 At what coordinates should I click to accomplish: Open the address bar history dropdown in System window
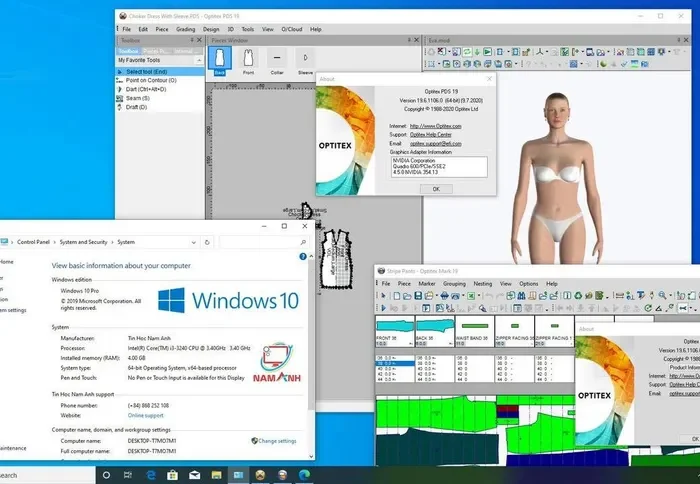point(193,242)
